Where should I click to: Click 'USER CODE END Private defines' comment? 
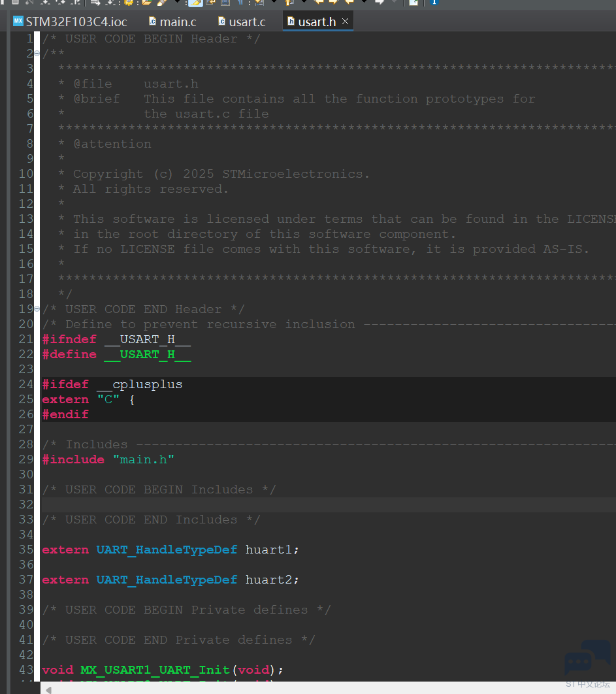179,640
